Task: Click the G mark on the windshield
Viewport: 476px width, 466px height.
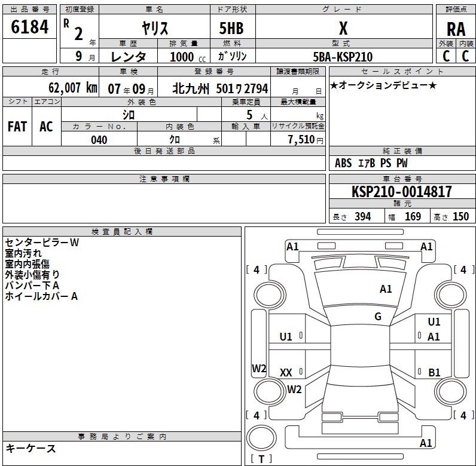Action: 378,317
